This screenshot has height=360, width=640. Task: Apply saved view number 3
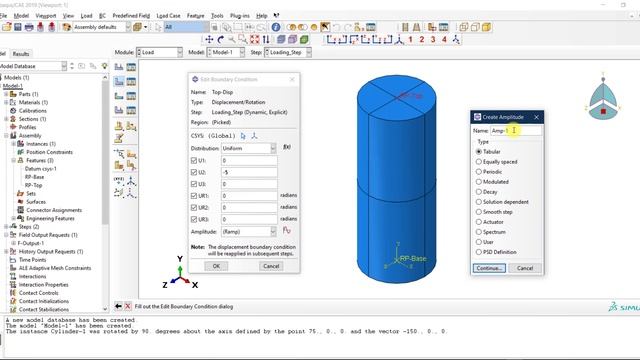[433, 39]
